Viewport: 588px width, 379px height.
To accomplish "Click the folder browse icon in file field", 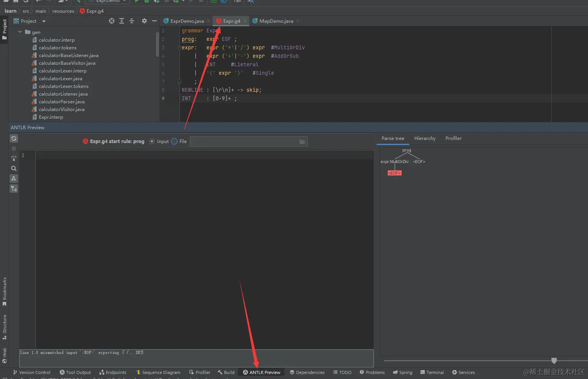I will point(302,141).
